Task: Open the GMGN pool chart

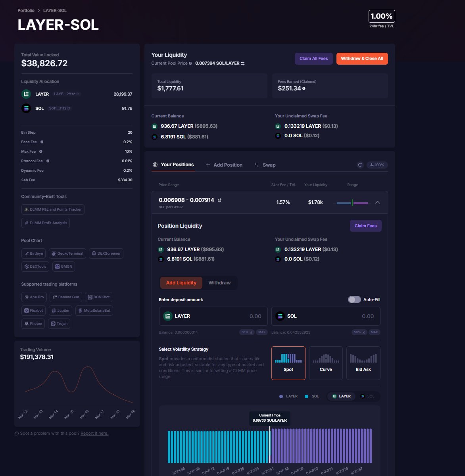Action: tap(63, 267)
